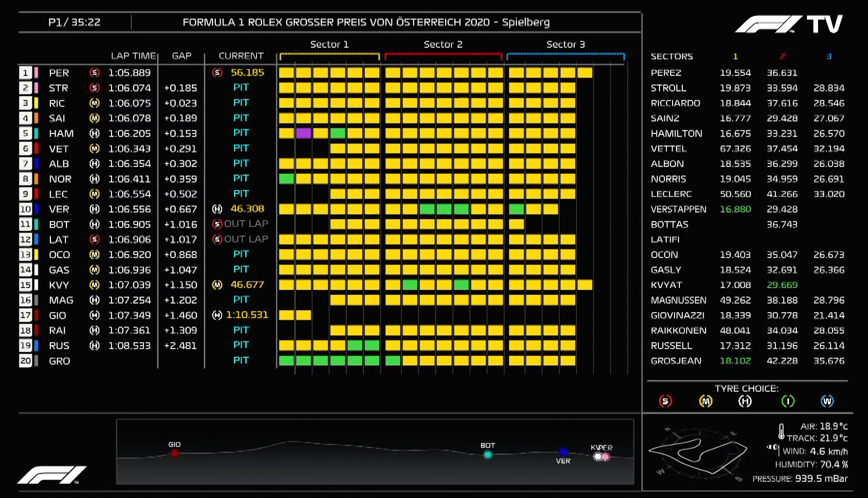Viewport: 868px width, 498px height.
Task: Click MAG lap time 1:07.254
Action: click(x=129, y=300)
